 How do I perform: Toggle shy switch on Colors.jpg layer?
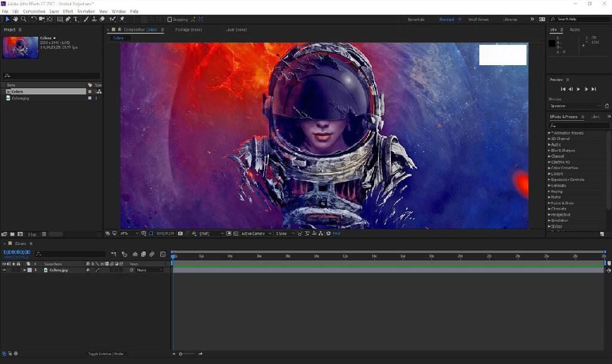tap(88, 270)
